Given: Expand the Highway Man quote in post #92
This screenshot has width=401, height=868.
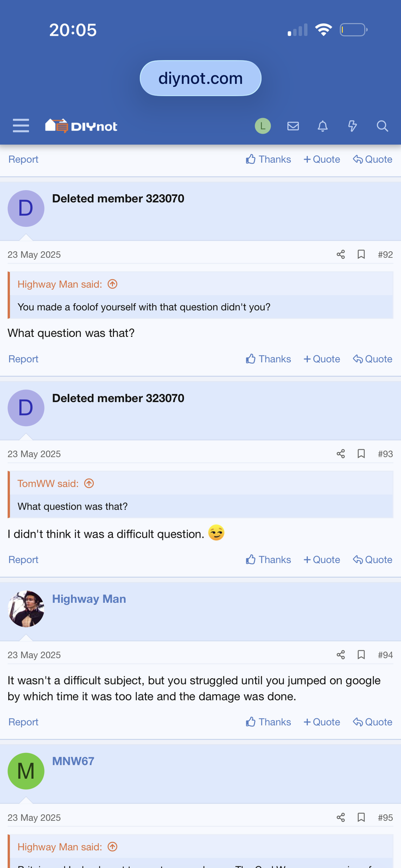Looking at the screenshot, I should coord(112,284).
